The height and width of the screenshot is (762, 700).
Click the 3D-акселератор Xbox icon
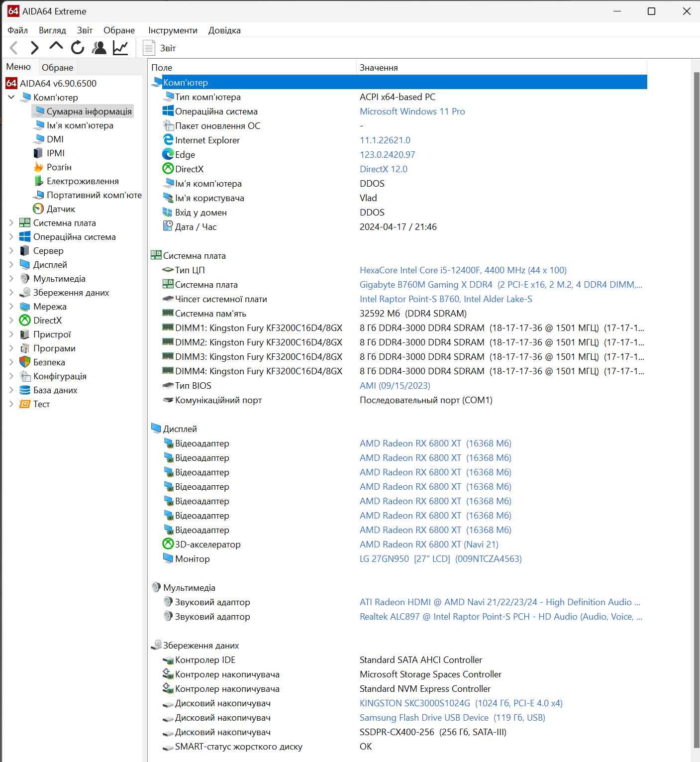168,544
